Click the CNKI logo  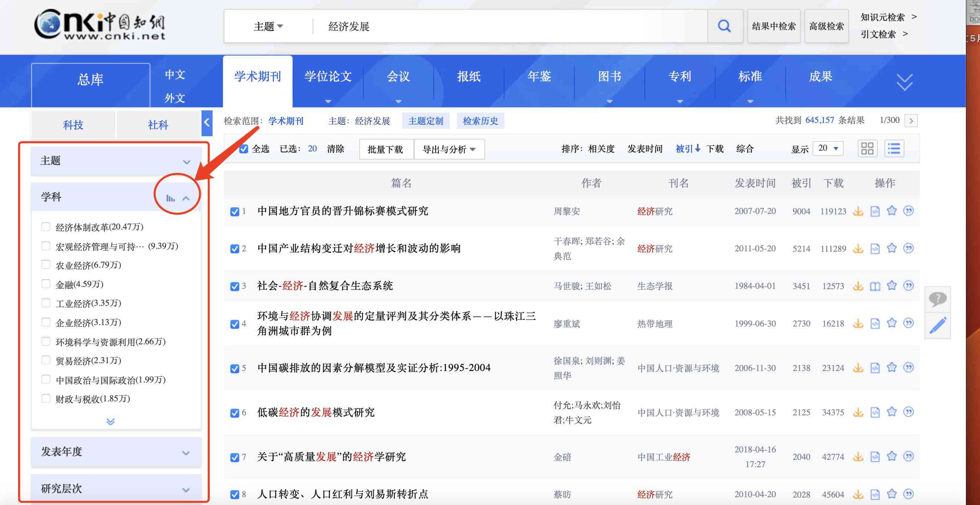pos(100,24)
